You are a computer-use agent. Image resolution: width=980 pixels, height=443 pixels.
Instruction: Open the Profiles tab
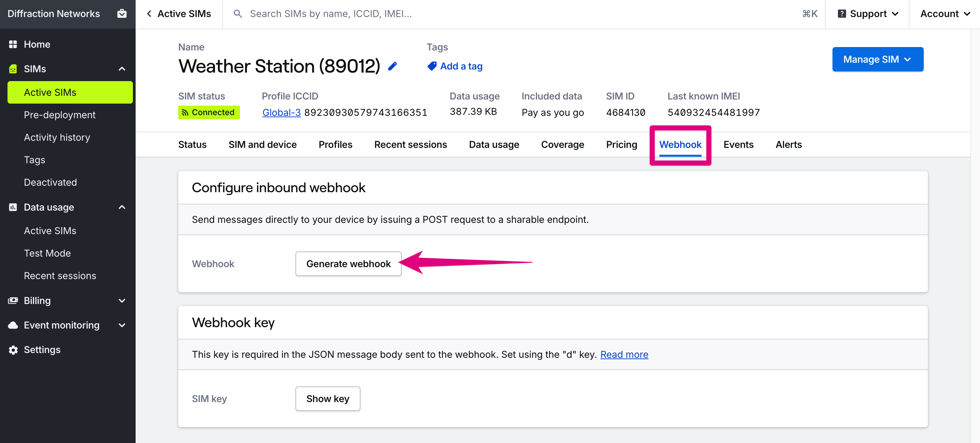pos(335,144)
